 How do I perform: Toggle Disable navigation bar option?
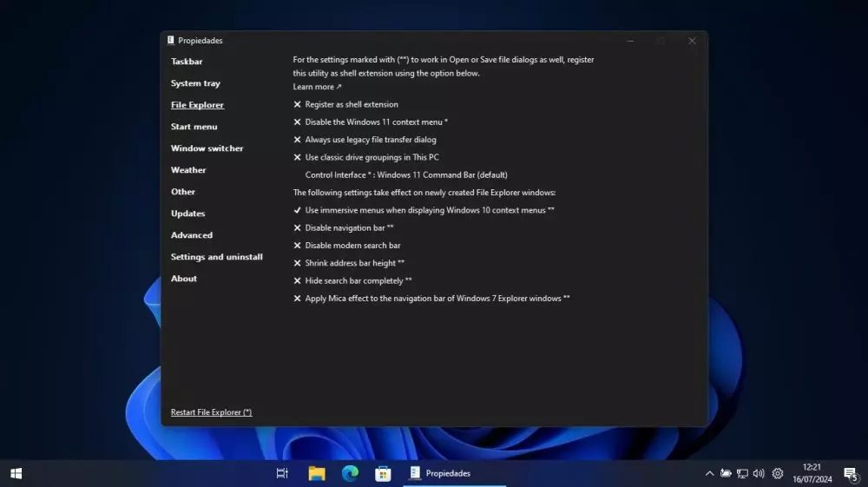pyautogui.click(x=343, y=227)
